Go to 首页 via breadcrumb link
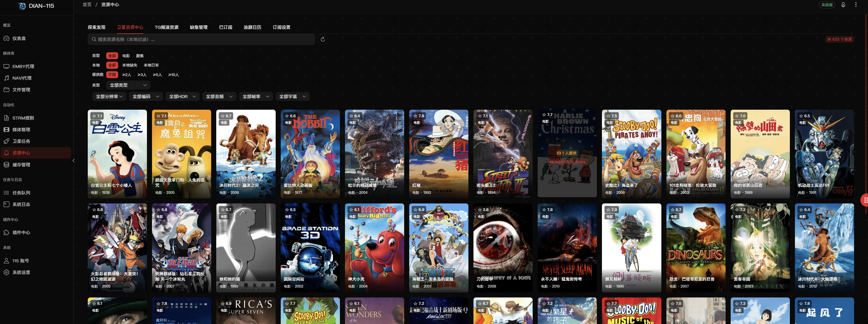868x324 pixels. 87,5
